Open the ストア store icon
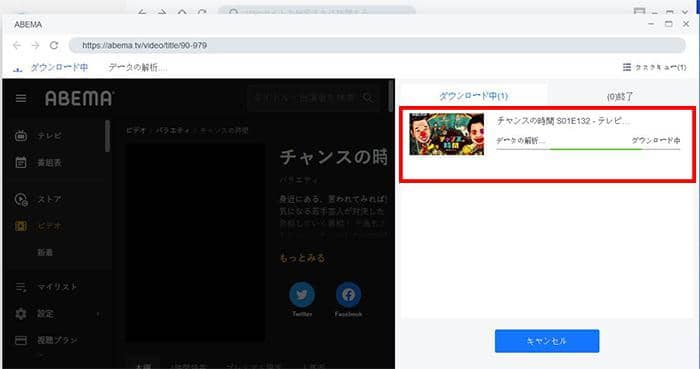Screen dimensions: 700x369 point(21,199)
